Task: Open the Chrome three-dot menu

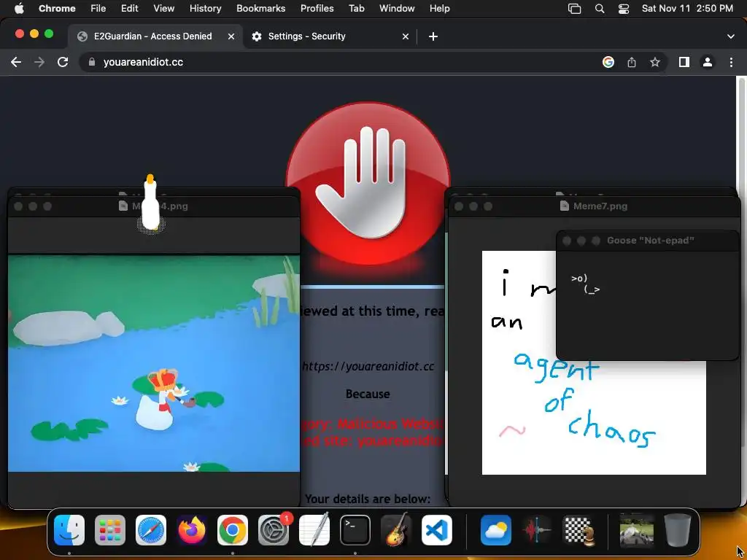Action: (x=731, y=62)
